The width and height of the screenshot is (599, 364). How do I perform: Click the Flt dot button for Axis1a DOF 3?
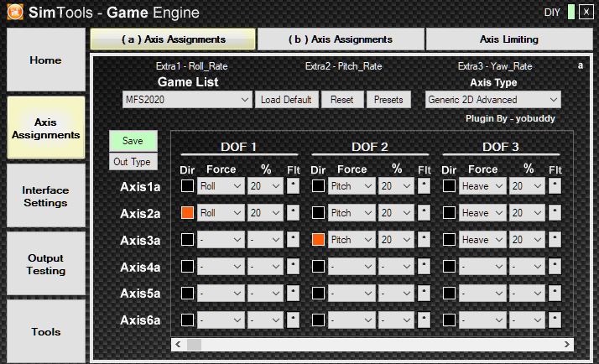pyautogui.click(x=555, y=186)
